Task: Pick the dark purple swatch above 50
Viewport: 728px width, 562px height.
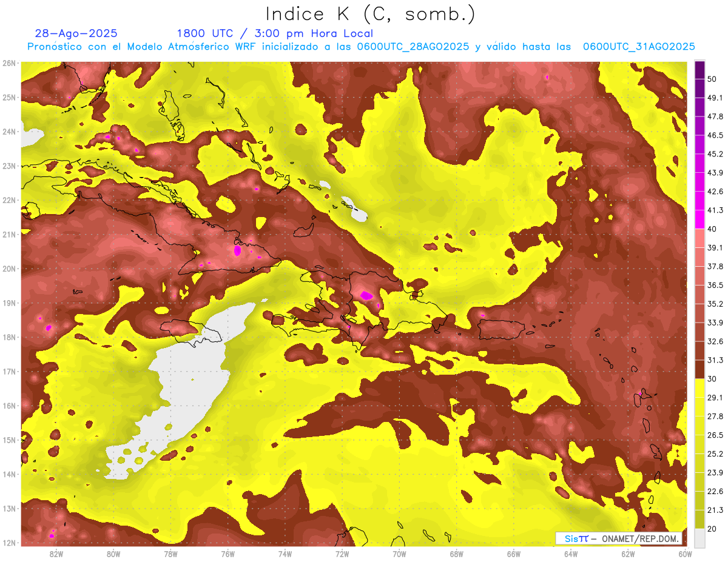Action: click(x=699, y=70)
